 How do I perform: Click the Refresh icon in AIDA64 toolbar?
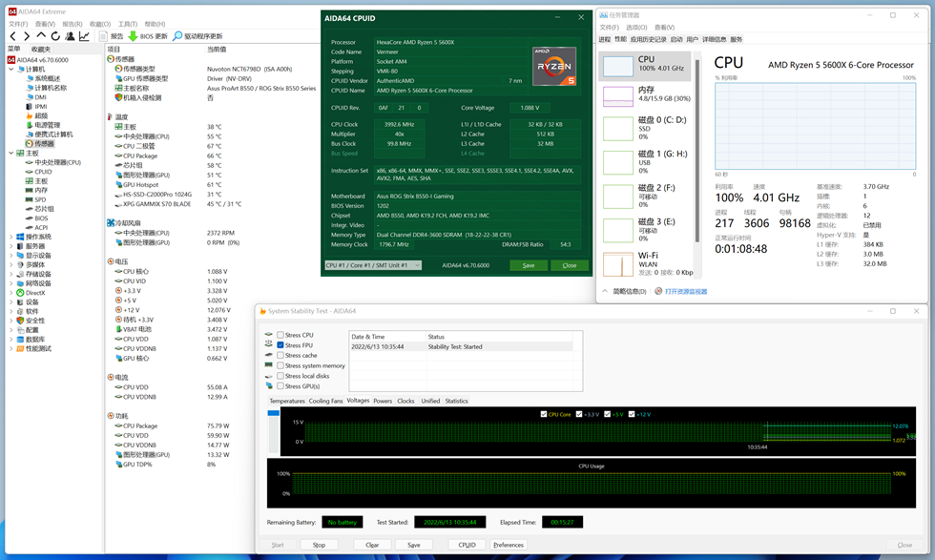55,36
